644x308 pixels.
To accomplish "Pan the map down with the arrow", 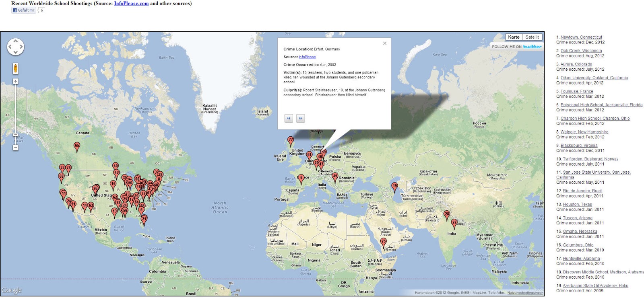I will pos(15,52).
